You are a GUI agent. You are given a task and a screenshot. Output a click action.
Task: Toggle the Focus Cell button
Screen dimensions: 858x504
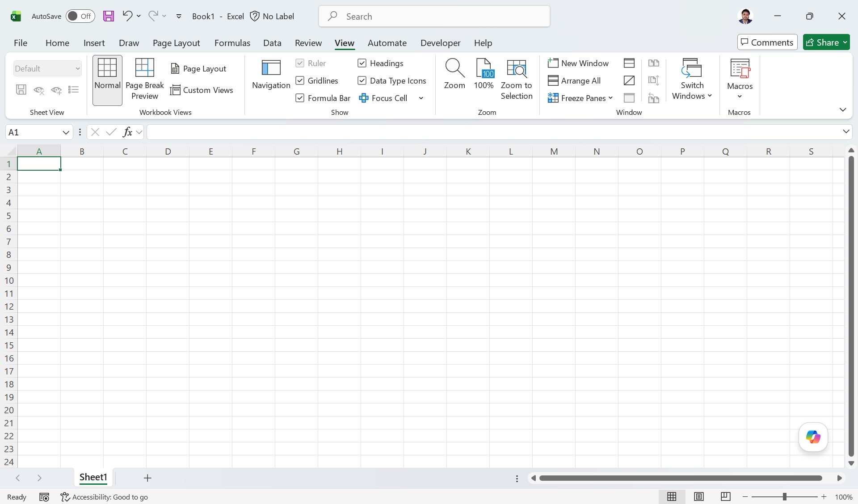[x=383, y=98]
